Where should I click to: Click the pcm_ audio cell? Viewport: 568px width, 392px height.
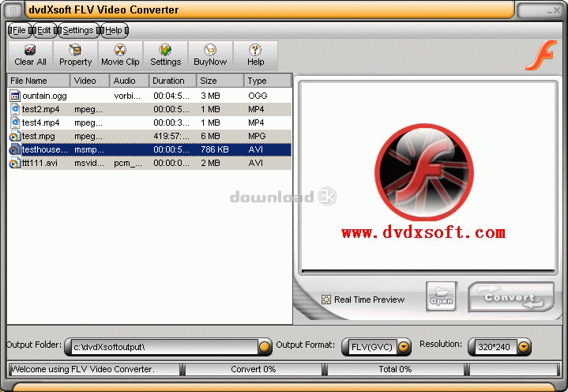click(x=128, y=163)
